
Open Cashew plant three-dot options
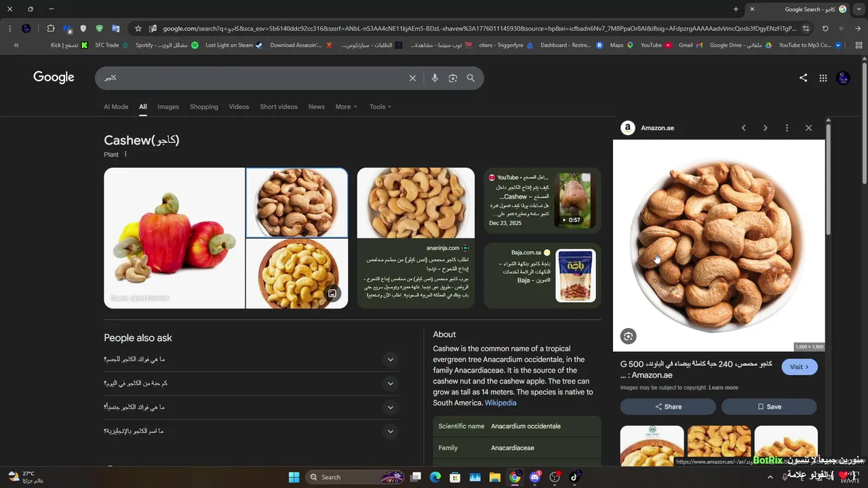click(125, 154)
